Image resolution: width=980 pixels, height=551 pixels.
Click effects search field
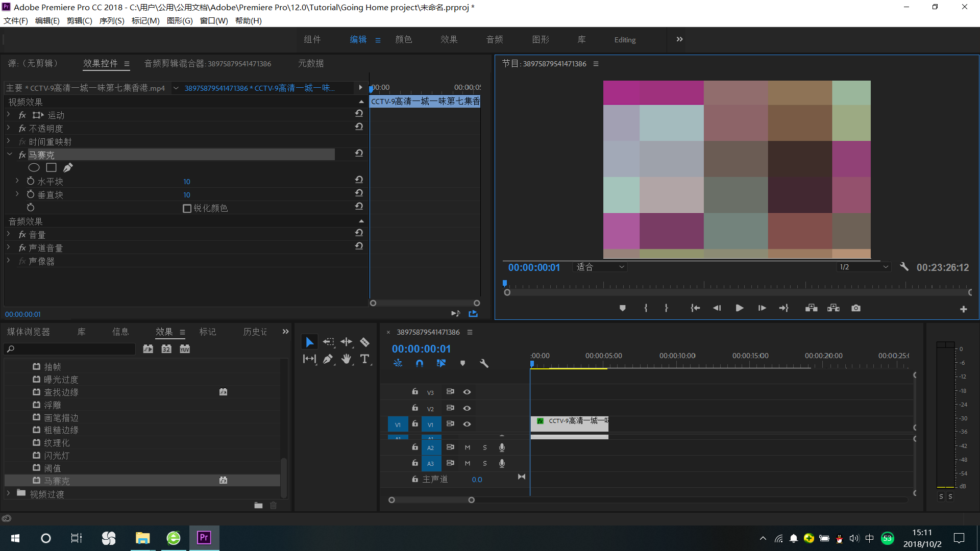70,349
